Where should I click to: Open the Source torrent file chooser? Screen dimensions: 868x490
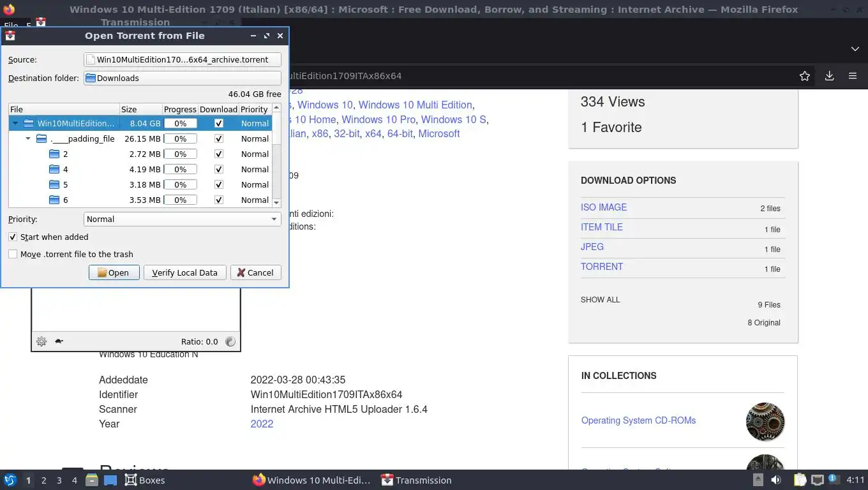(x=183, y=59)
